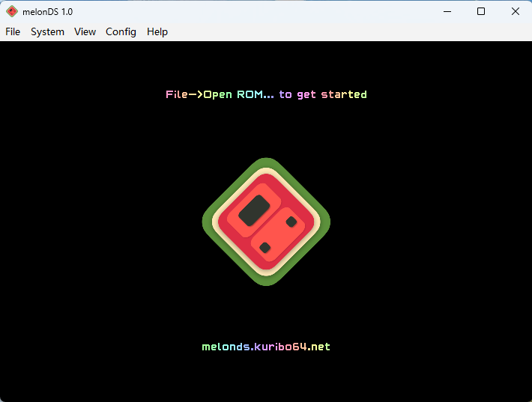The height and width of the screenshot is (402, 532).
Task: Open the Config menu
Action: tap(121, 32)
